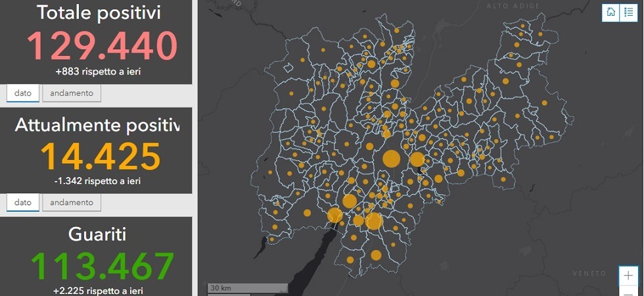Open the map legend list icon
This screenshot has height=296, width=644.
pos(628,12)
